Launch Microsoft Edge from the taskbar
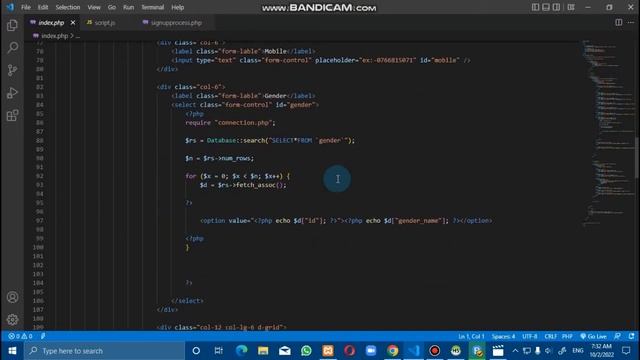 coord(242,351)
